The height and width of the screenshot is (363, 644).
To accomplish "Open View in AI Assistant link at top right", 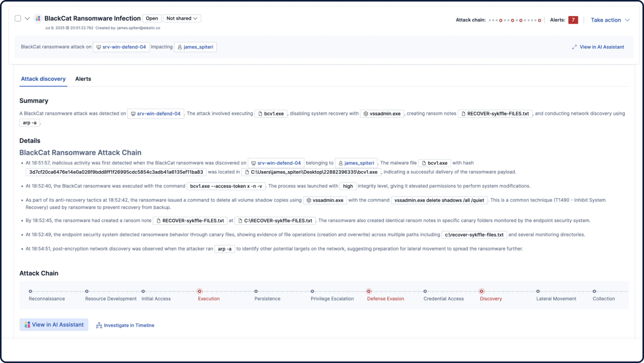I will pos(602,47).
